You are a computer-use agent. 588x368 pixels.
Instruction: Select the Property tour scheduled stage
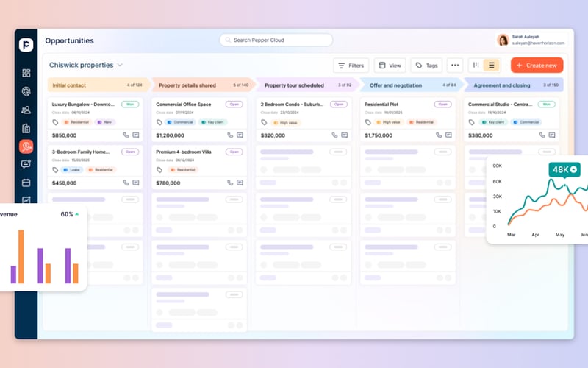(x=307, y=85)
